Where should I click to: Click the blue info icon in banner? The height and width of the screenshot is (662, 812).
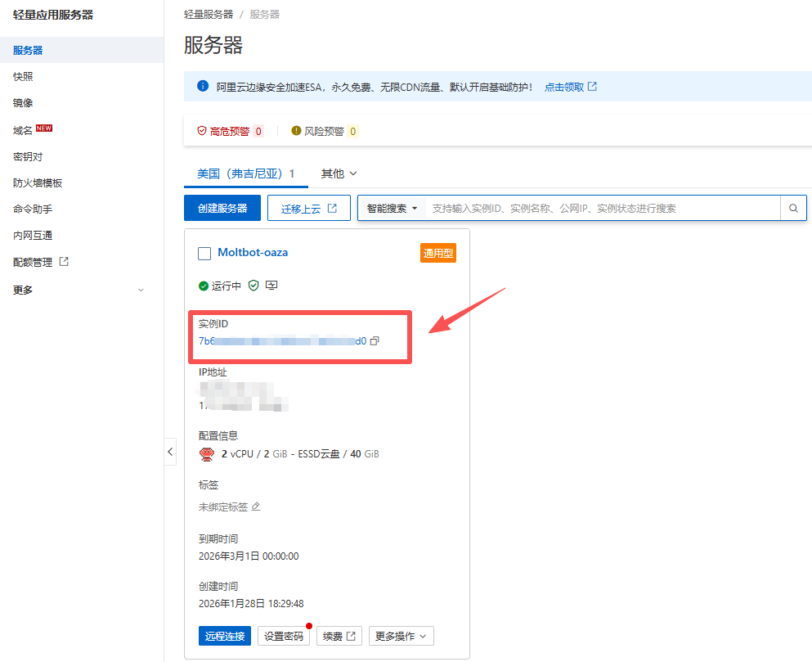(202, 86)
